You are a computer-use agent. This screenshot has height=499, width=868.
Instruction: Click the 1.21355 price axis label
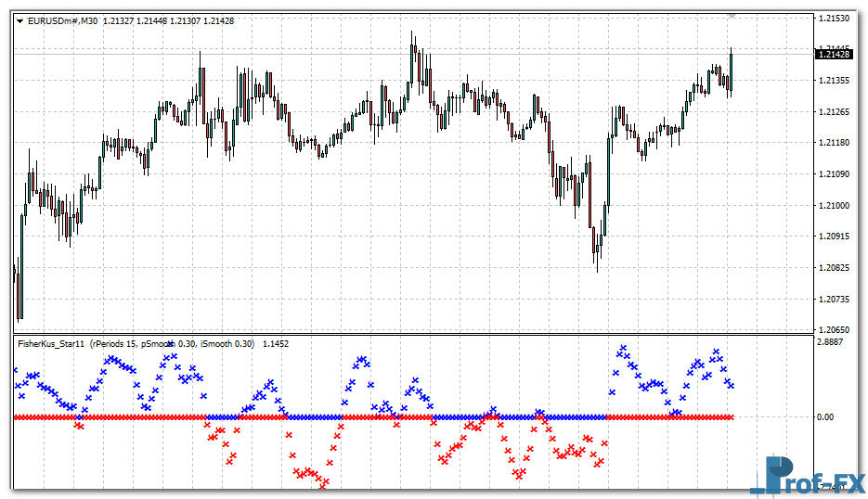pyautogui.click(x=834, y=81)
